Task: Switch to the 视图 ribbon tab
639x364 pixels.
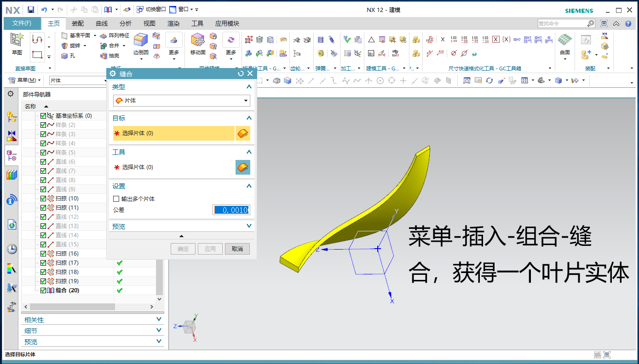Action: tap(150, 23)
